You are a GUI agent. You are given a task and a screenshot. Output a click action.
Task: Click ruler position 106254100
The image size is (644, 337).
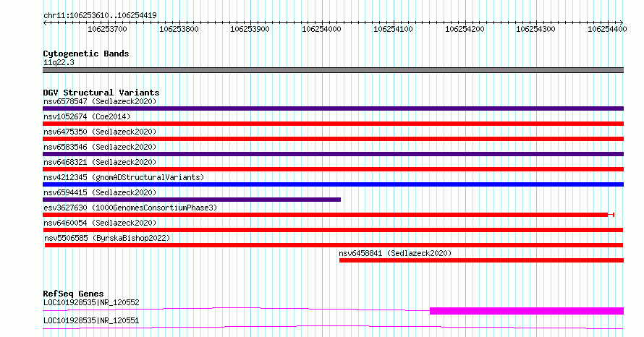click(x=393, y=29)
